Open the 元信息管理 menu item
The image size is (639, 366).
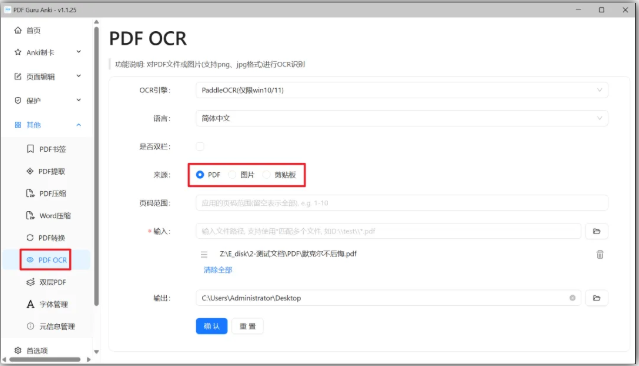(57, 326)
